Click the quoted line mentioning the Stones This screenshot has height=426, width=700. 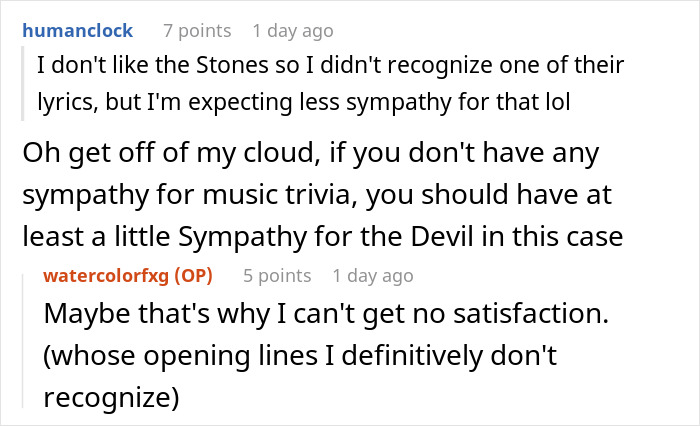tap(330, 68)
